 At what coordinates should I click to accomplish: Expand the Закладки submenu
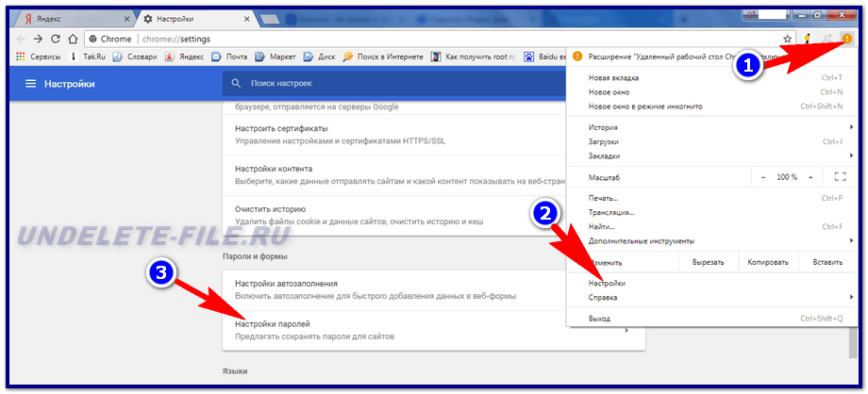(x=849, y=156)
